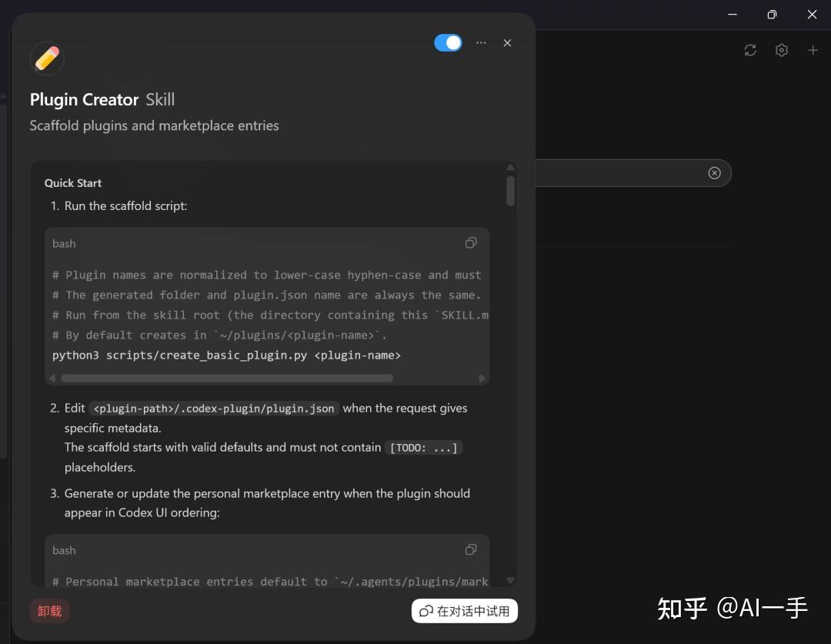Click the Plugin Creator title

coord(84,99)
